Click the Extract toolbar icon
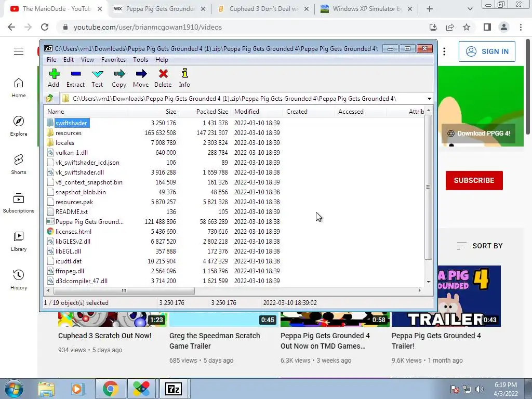This screenshot has width=532, height=399. click(76, 74)
